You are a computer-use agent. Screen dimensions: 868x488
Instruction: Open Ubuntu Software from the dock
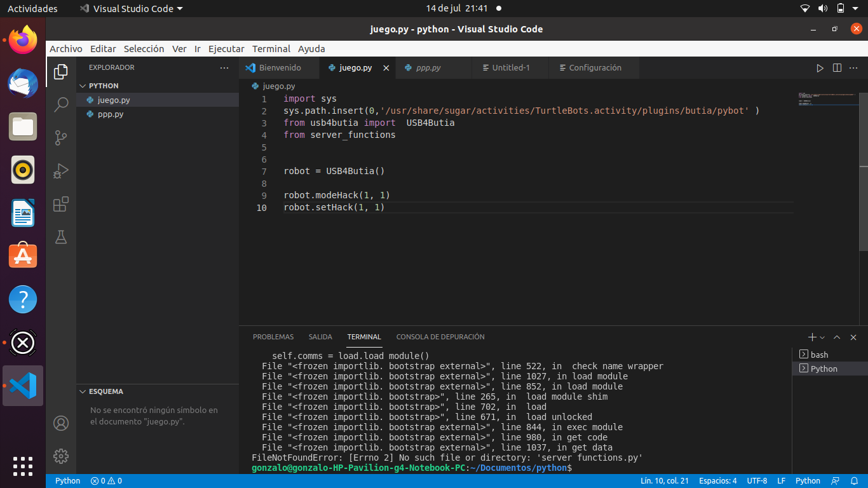[x=23, y=256]
